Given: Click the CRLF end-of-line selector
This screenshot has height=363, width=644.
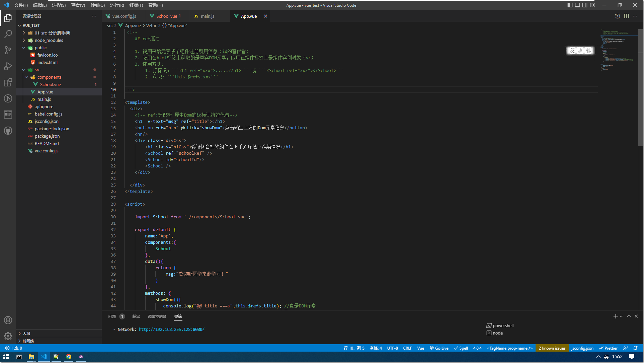Looking at the screenshot, I should (407, 348).
